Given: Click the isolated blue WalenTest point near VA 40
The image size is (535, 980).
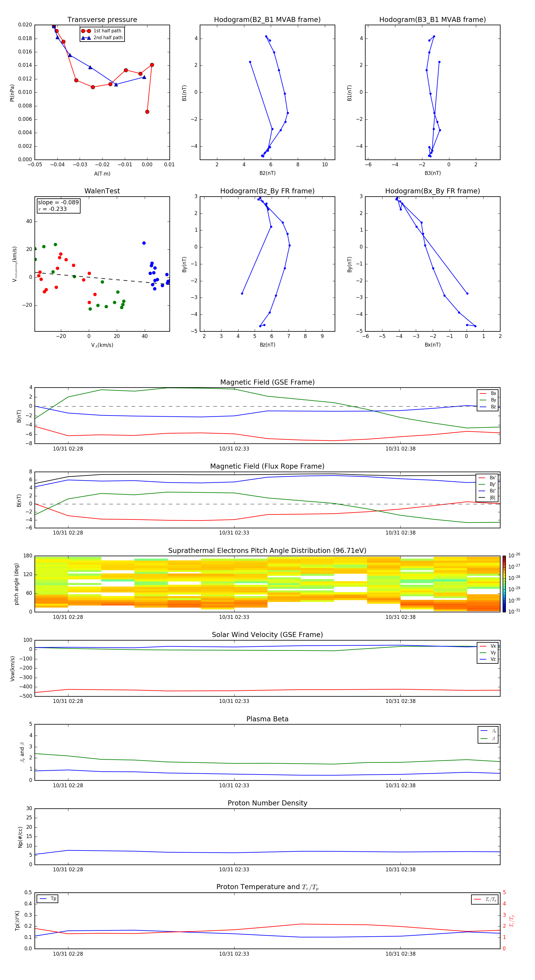Looking at the screenshot, I should coord(144,243).
